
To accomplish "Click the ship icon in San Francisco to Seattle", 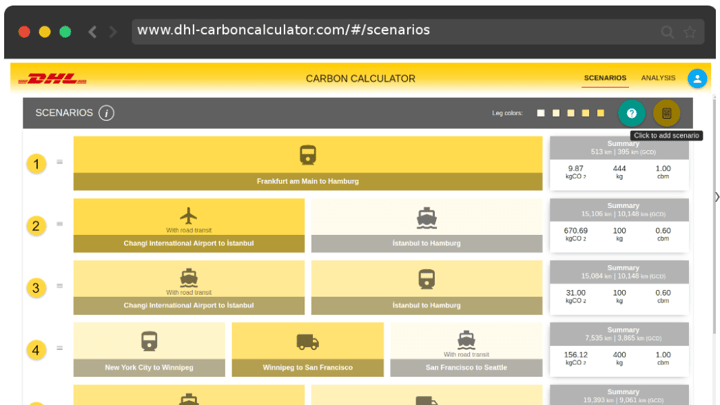I will [466, 340].
